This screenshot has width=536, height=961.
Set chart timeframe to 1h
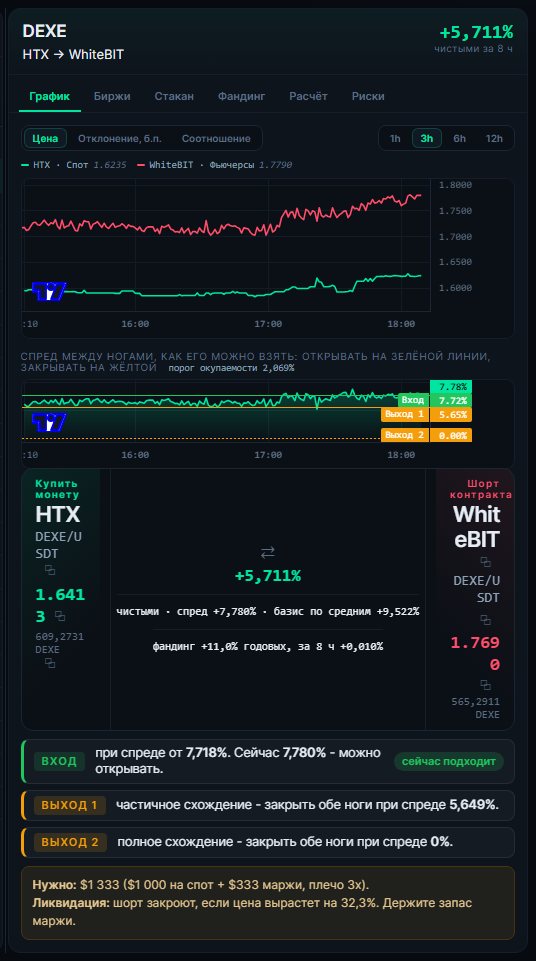(395, 139)
